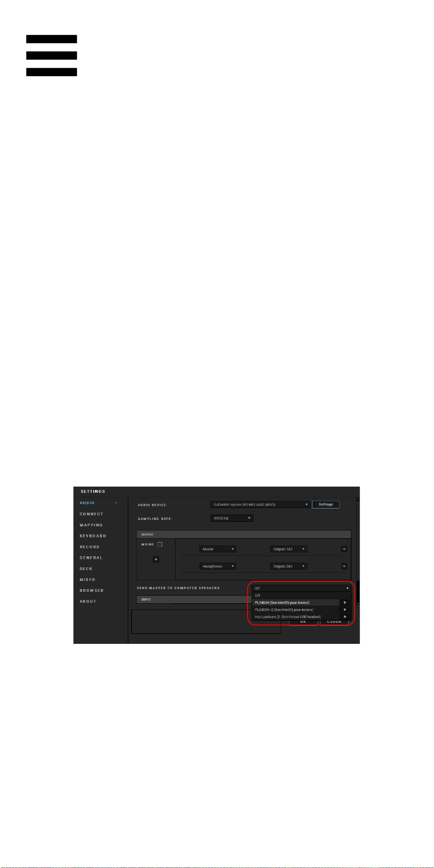
Task: Open the Headphones output type dropdown
Action: click(x=218, y=566)
